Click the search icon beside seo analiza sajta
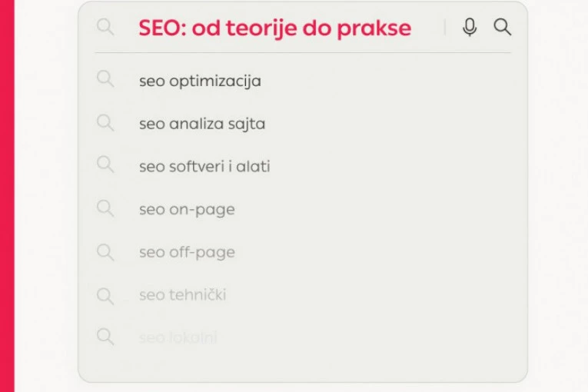The image size is (588, 392). coord(105,122)
